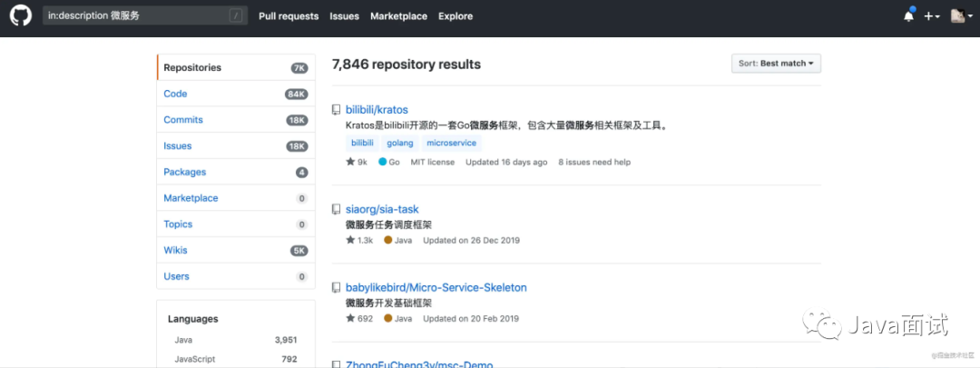980x368 pixels.
Task: Show Marketplace results in sidebar
Action: (x=236, y=198)
